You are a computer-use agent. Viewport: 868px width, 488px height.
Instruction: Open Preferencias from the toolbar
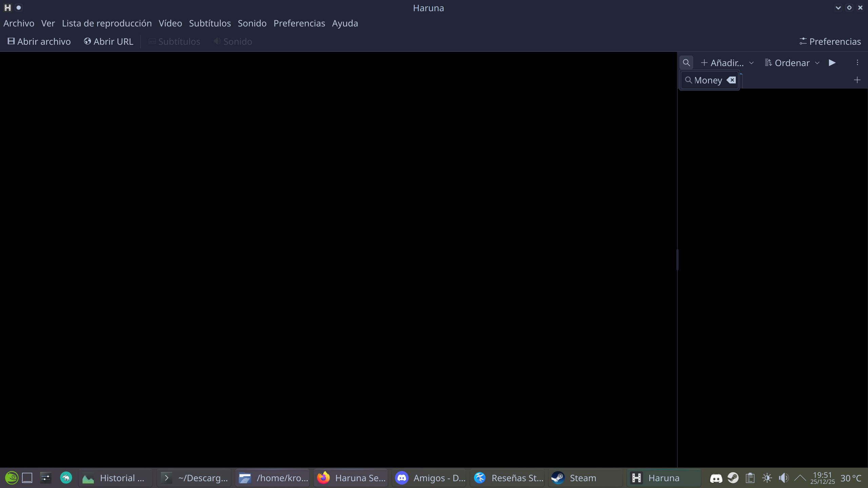830,41
